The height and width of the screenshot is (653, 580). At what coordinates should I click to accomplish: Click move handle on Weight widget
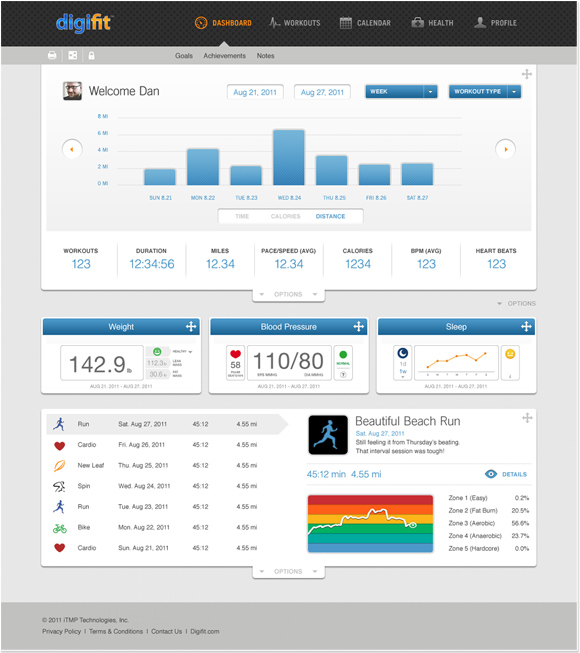tap(191, 326)
